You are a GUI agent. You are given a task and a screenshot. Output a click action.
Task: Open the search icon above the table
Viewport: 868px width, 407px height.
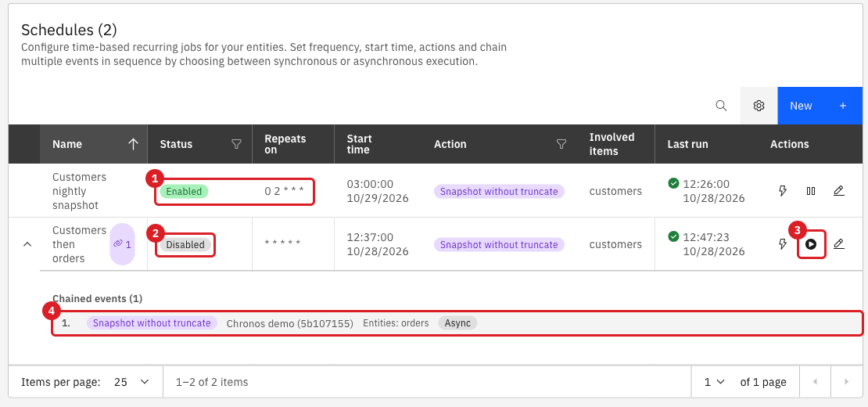point(721,106)
